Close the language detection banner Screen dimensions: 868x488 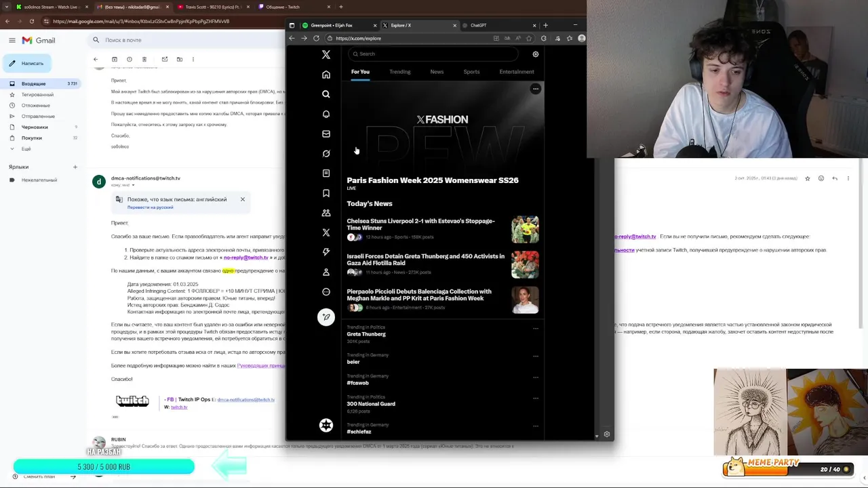pos(242,199)
